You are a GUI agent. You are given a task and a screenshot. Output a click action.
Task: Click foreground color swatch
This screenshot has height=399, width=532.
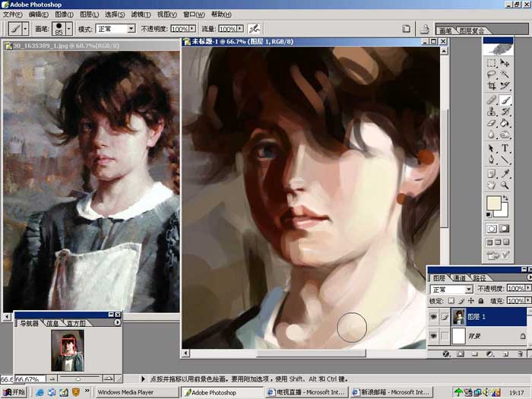(x=494, y=203)
